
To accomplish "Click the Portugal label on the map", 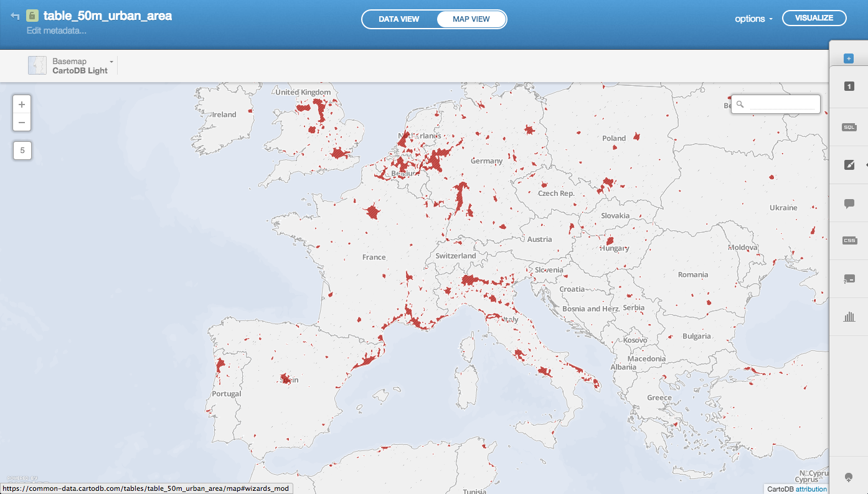I will pyautogui.click(x=227, y=394).
